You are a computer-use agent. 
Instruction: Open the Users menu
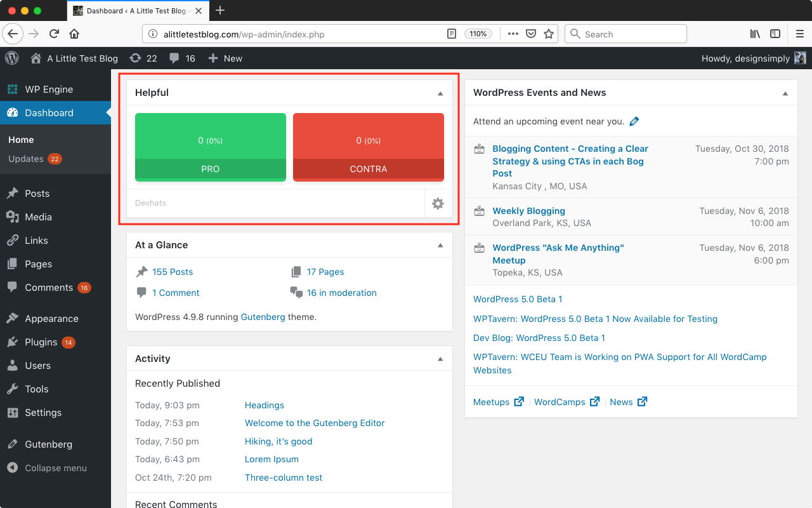click(x=55, y=366)
